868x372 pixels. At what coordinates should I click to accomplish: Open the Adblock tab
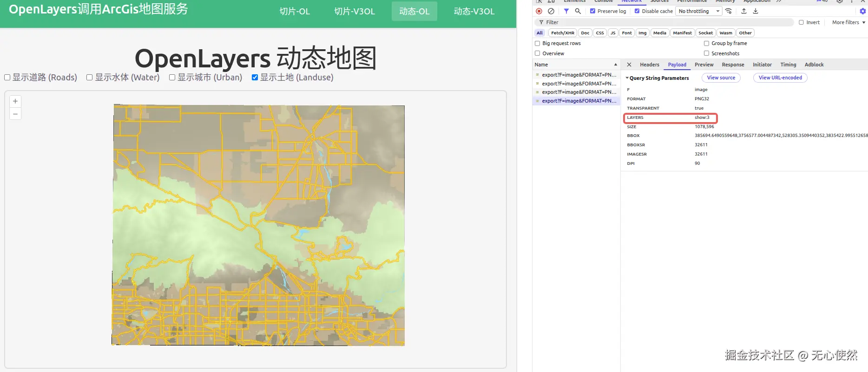coord(814,65)
